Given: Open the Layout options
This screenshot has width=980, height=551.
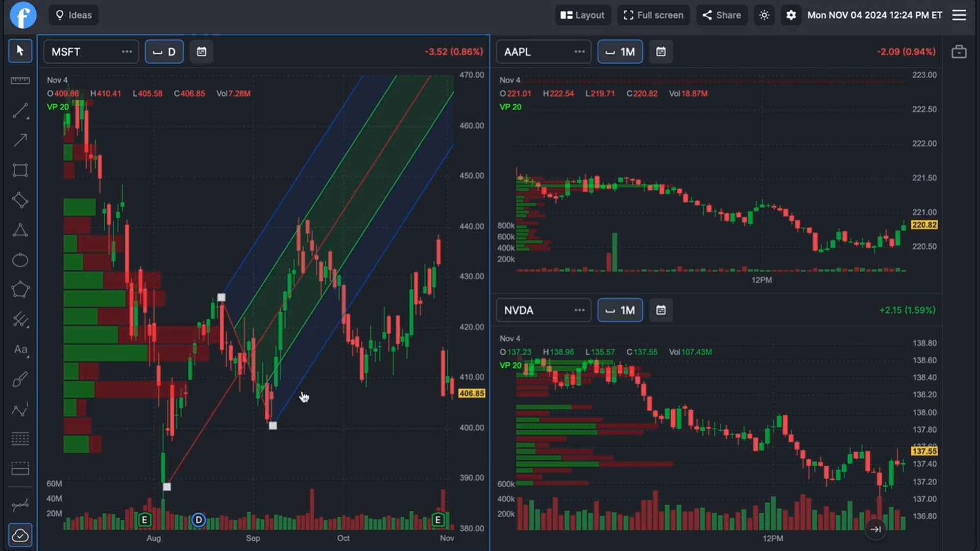Looking at the screenshot, I should tap(582, 15).
